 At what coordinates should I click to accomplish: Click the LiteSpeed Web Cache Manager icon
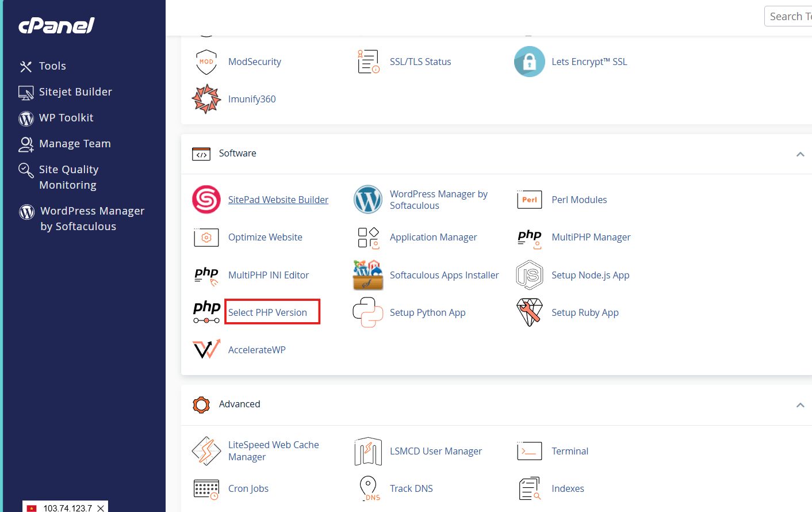(206, 451)
